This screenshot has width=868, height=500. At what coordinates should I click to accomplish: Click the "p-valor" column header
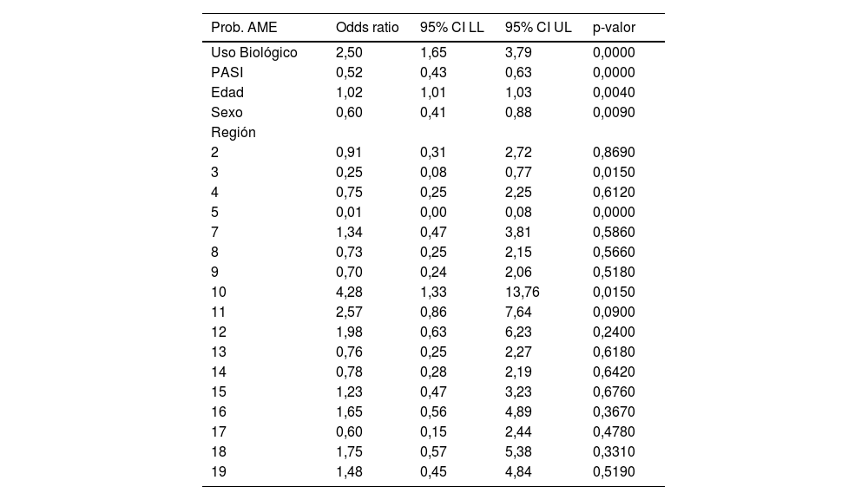(615, 27)
